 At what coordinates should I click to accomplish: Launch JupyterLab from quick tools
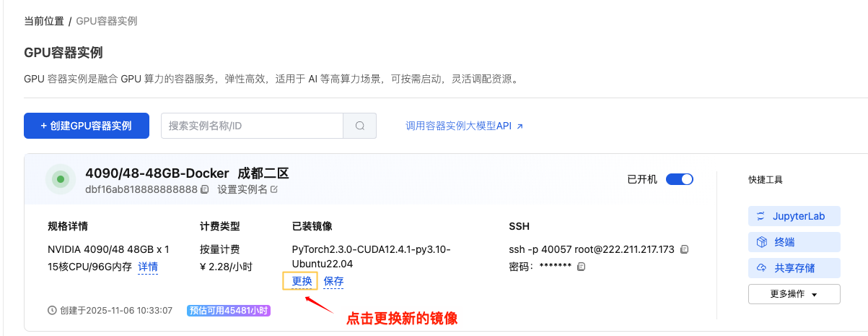pyautogui.click(x=794, y=216)
